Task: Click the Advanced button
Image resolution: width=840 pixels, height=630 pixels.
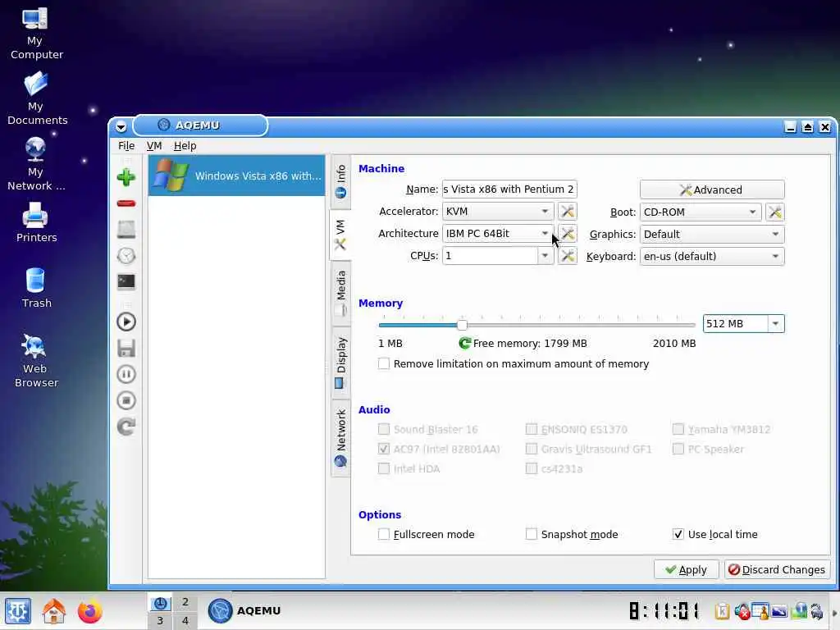Action: coord(712,189)
